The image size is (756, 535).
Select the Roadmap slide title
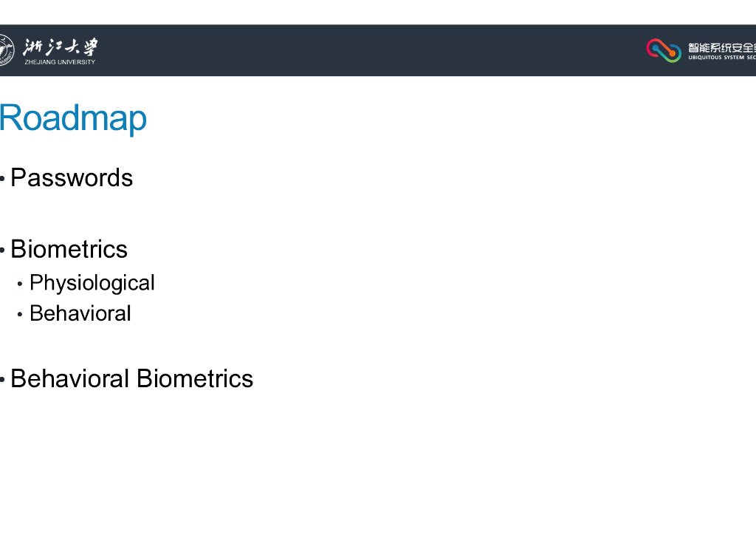[x=73, y=117]
